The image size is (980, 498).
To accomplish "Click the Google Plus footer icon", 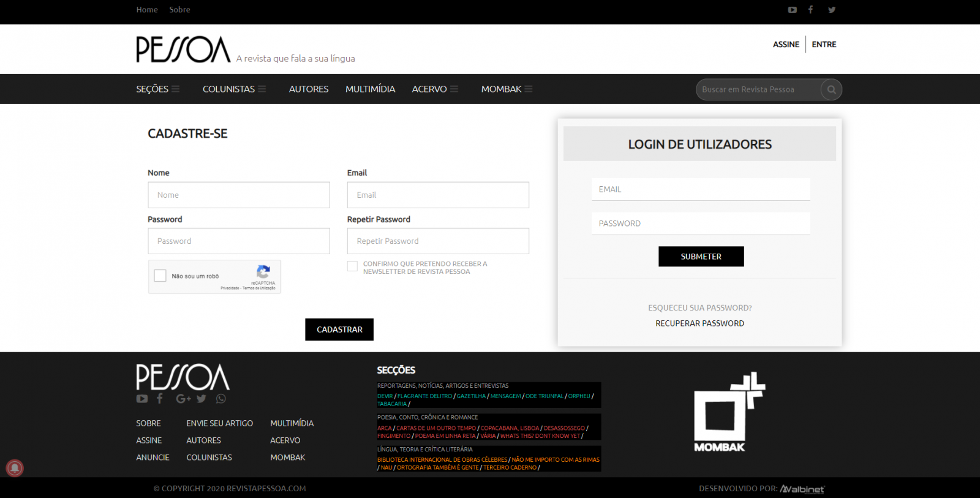I will point(183,399).
